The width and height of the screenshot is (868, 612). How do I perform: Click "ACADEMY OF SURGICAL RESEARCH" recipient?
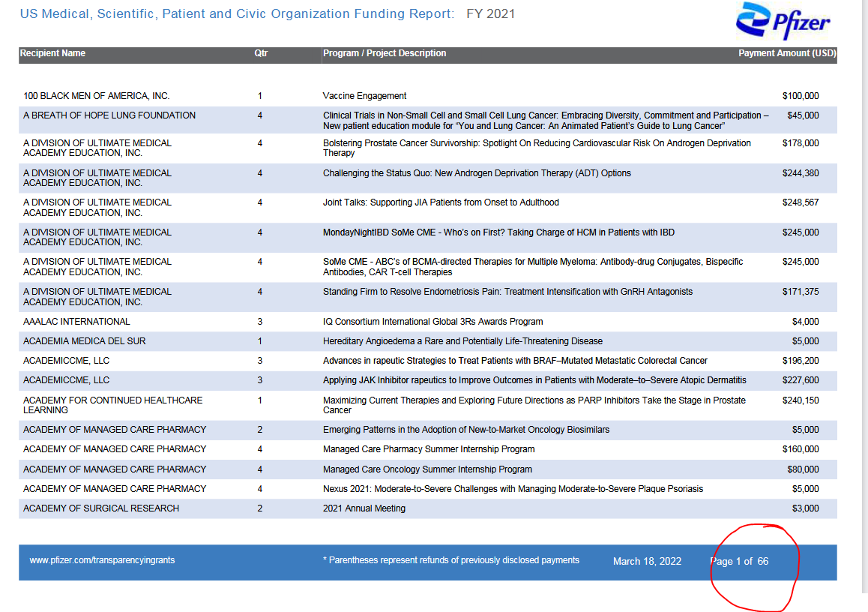click(x=101, y=508)
